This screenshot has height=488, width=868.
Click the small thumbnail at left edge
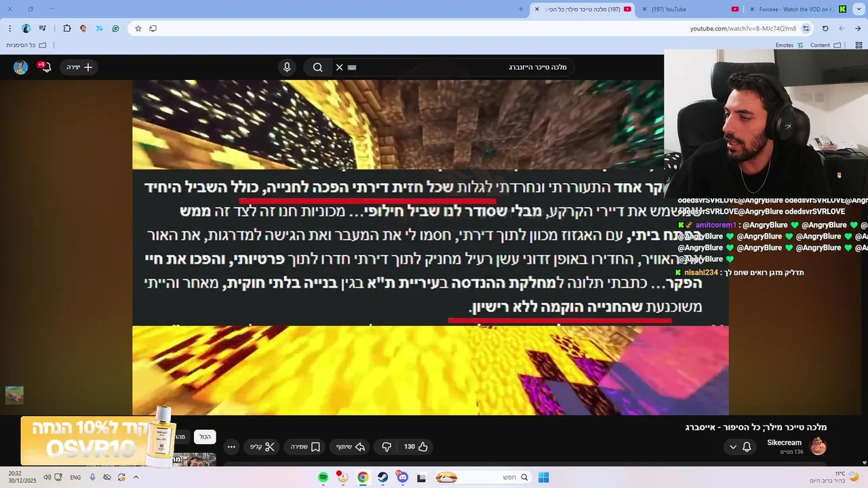point(14,395)
